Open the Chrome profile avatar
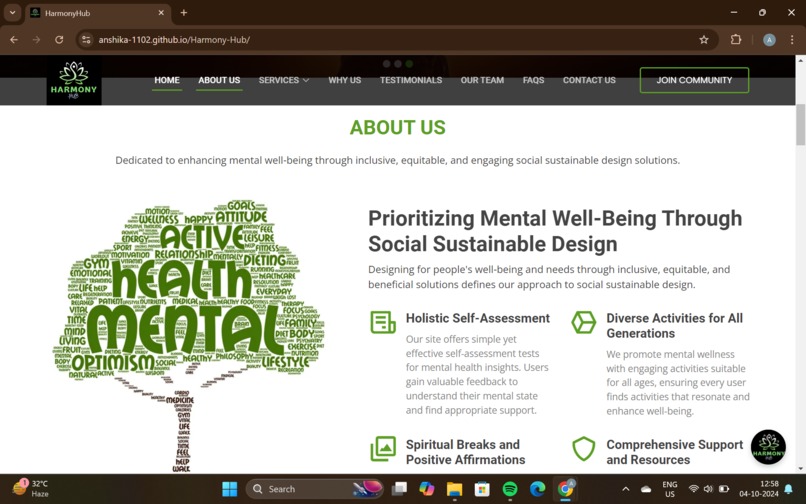This screenshot has width=806, height=504. pyautogui.click(x=769, y=40)
